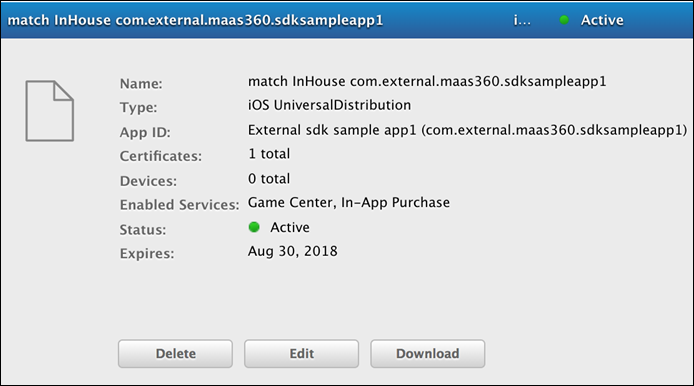
Task: Click the 'Type:' label
Action: pos(138,108)
